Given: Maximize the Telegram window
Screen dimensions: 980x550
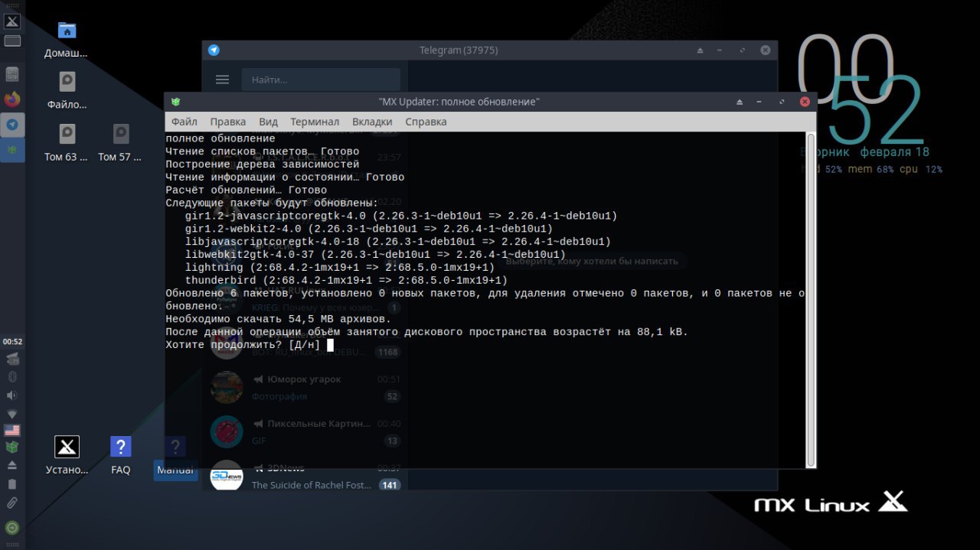Looking at the screenshot, I should pos(742,50).
